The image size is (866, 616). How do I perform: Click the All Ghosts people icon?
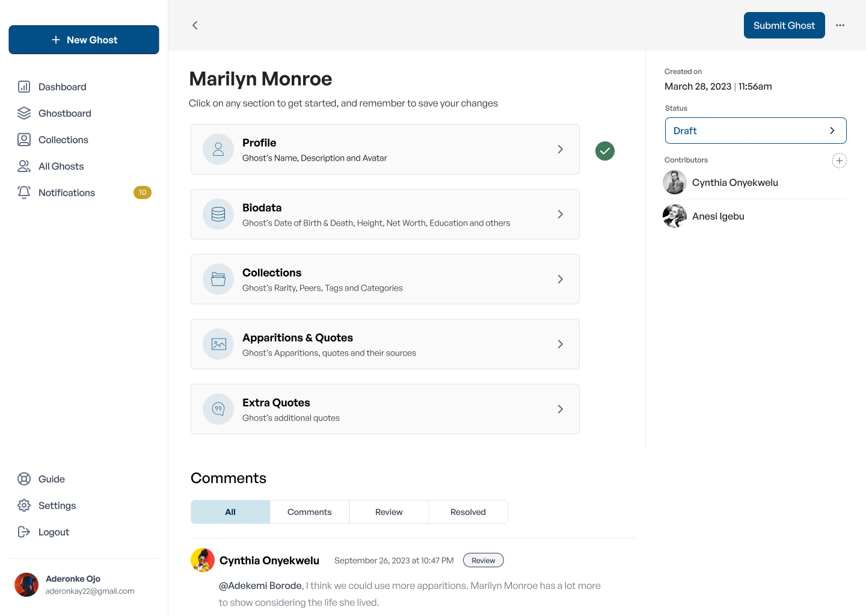click(x=24, y=166)
